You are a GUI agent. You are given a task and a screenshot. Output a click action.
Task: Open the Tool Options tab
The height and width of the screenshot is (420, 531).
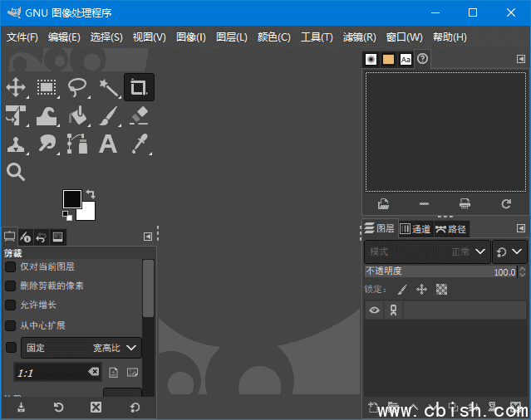pos(9,237)
